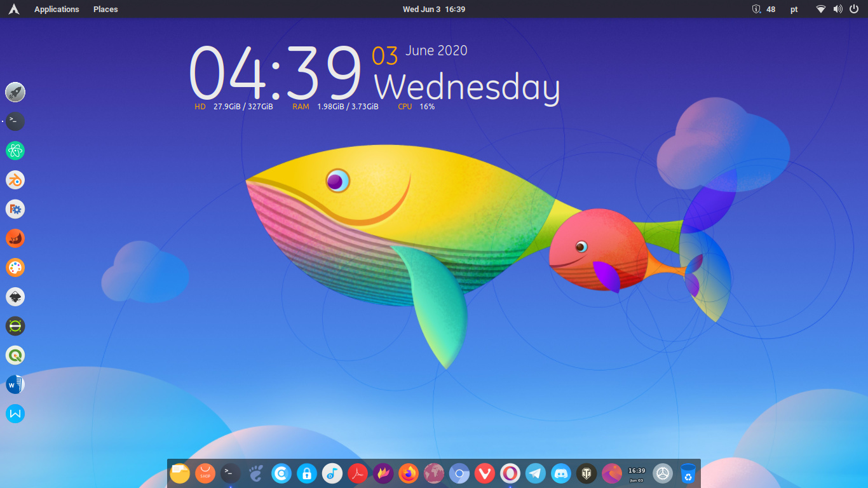Launch FreeCAD from the left dock
This screenshot has height=488, width=868.
click(x=15, y=209)
